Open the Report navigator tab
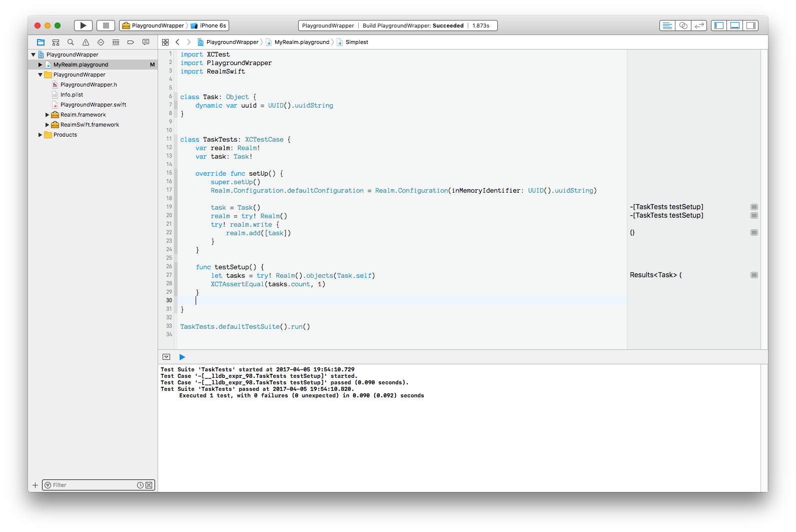Viewport: 796px width, 532px height. [x=146, y=42]
